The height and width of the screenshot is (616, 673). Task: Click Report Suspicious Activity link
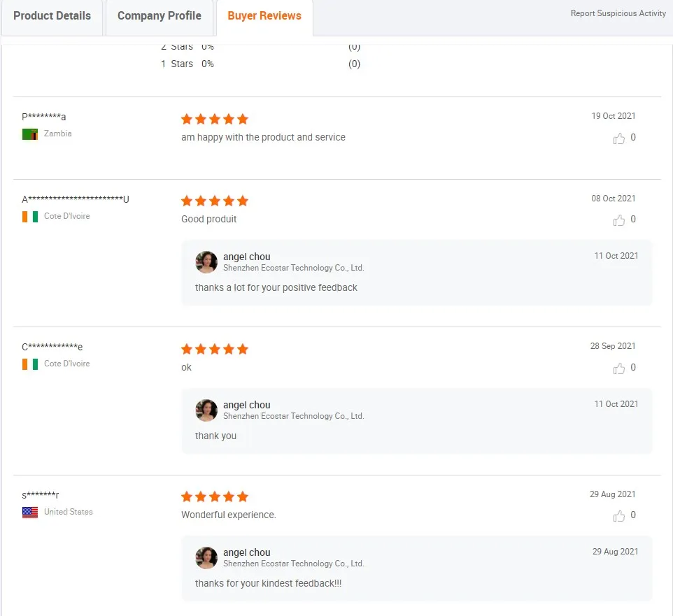pos(618,13)
